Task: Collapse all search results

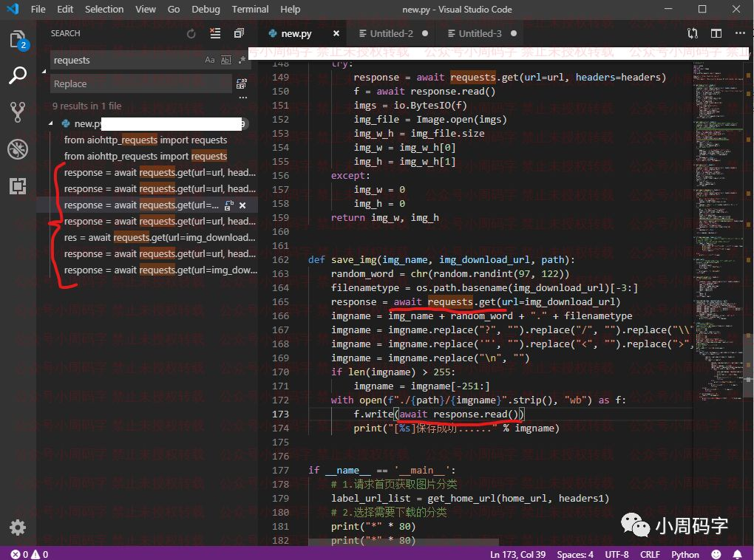Action: pos(239,33)
